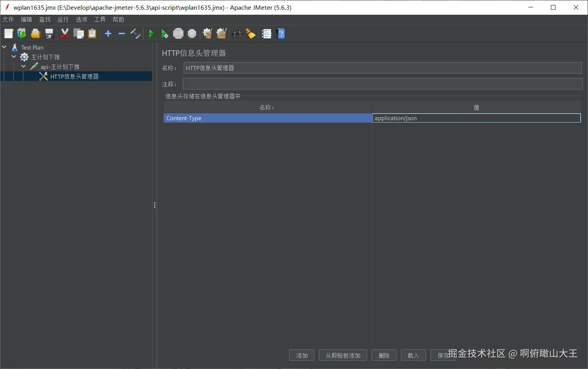Click the 值 column header
Screen dimensions: 588x369
tap(477, 107)
